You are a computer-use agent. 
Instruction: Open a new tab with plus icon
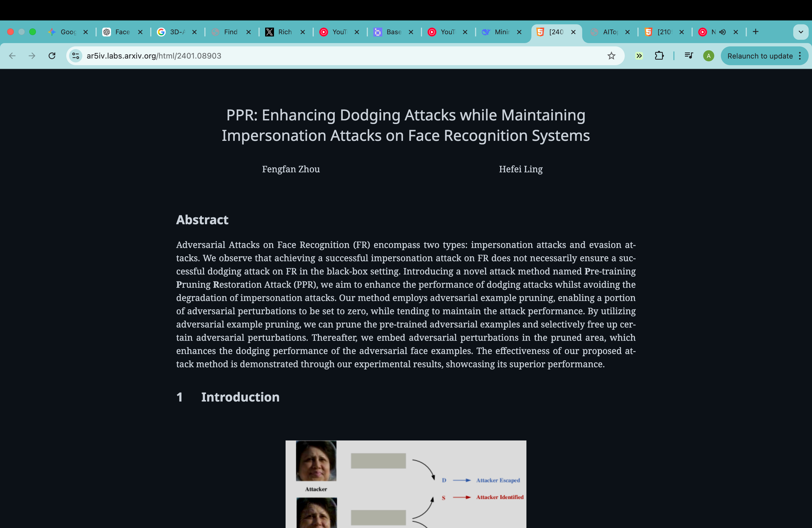point(755,32)
